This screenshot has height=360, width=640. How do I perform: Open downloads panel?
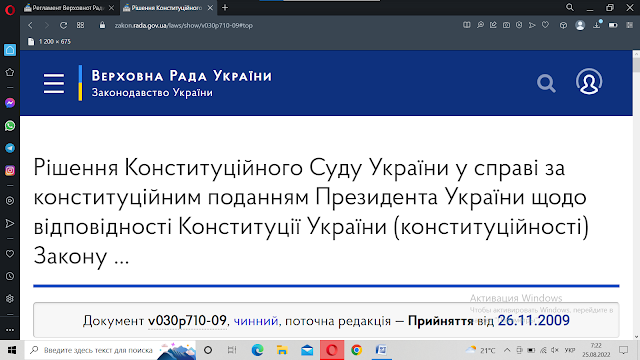point(597,25)
